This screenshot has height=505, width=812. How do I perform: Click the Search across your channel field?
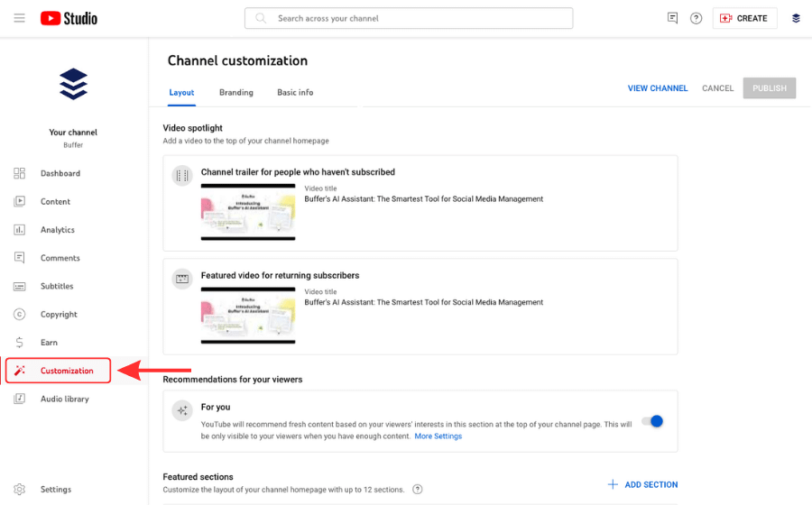409,18
